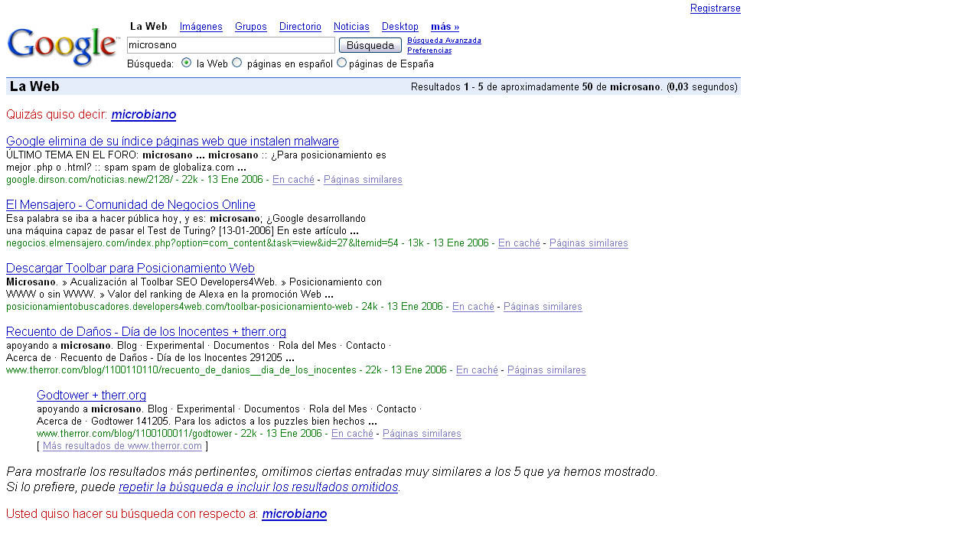Open 'Google elimina de su índice' result
This screenshot has width=962, height=560.
172,142
